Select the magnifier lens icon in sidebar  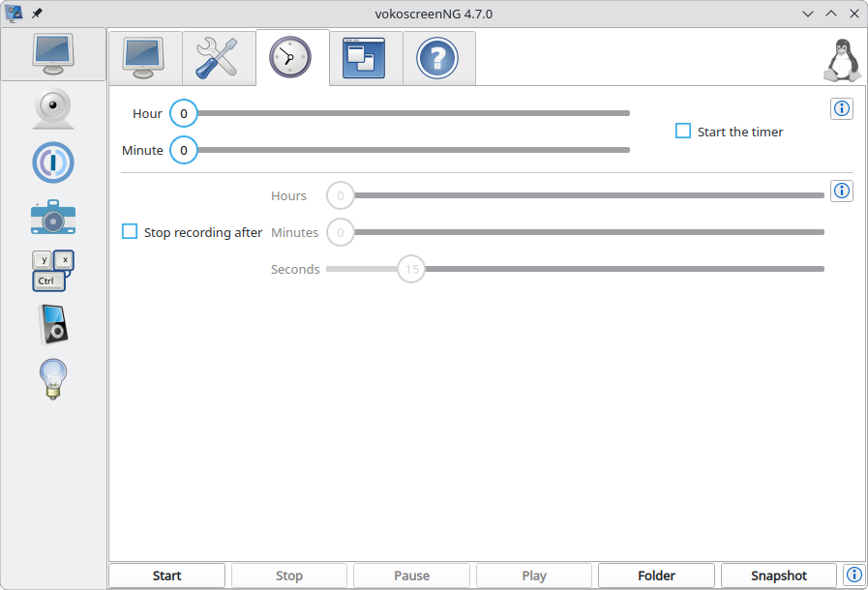(x=53, y=162)
